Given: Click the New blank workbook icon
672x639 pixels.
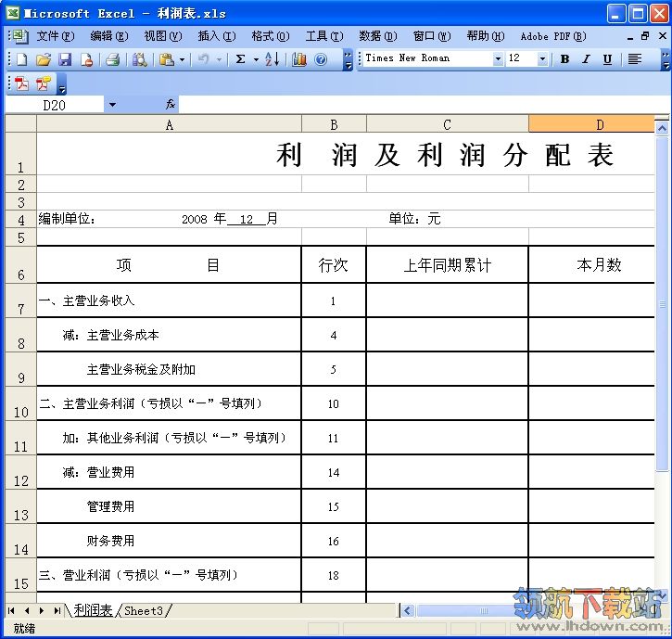Looking at the screenshot, I should coord(21,59).
